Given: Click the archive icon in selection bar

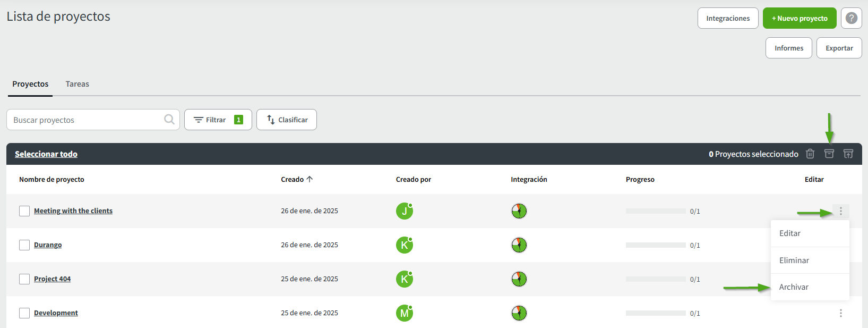Looking at the screenshot, I should click(x=829, y=154).
